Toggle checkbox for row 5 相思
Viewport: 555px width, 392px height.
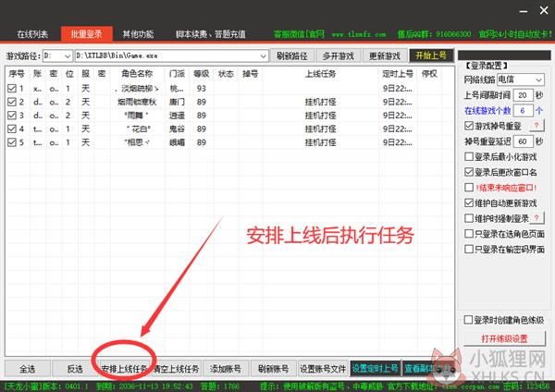click(x=12, y=142)
